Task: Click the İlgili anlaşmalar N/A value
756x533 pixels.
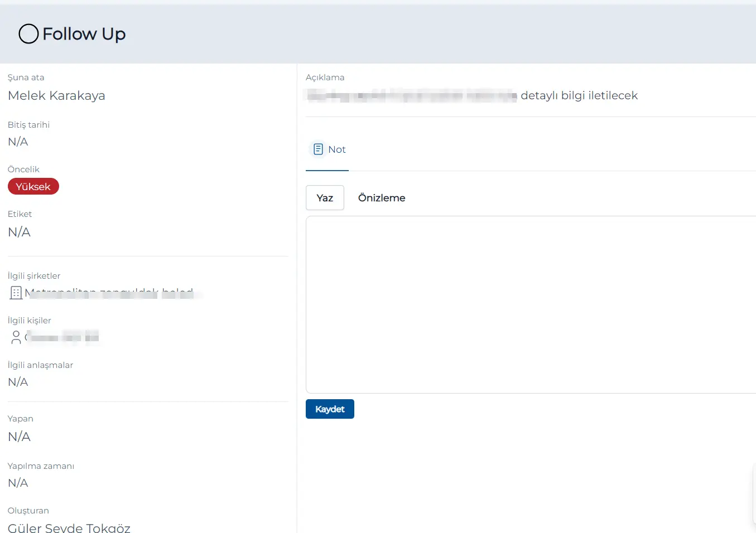Action: pyautogui.click(x=18, y=382)
